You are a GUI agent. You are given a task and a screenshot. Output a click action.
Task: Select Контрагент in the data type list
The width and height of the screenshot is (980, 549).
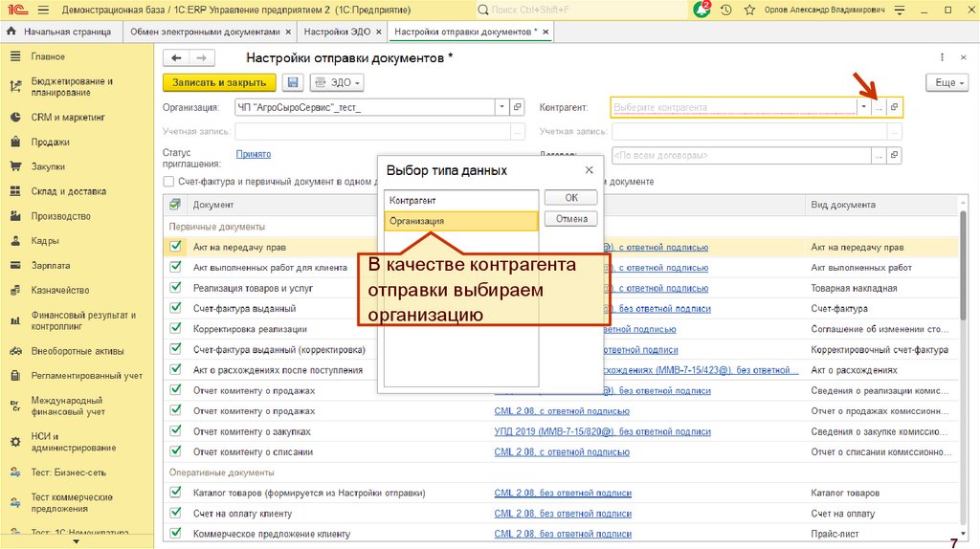460,200
